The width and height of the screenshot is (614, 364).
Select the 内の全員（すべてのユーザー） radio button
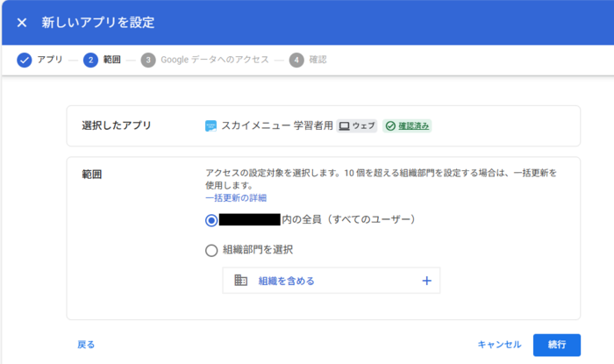click(211, 220)
